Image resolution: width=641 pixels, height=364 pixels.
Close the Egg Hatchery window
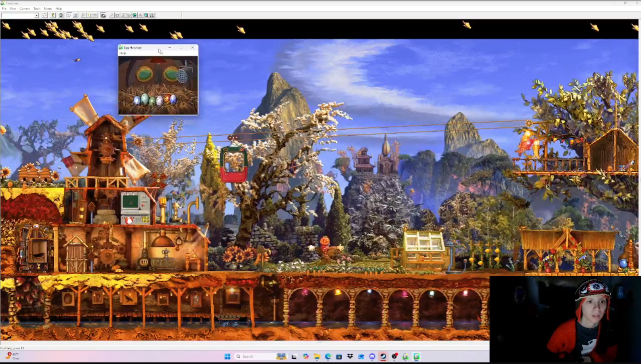point(193,47)
